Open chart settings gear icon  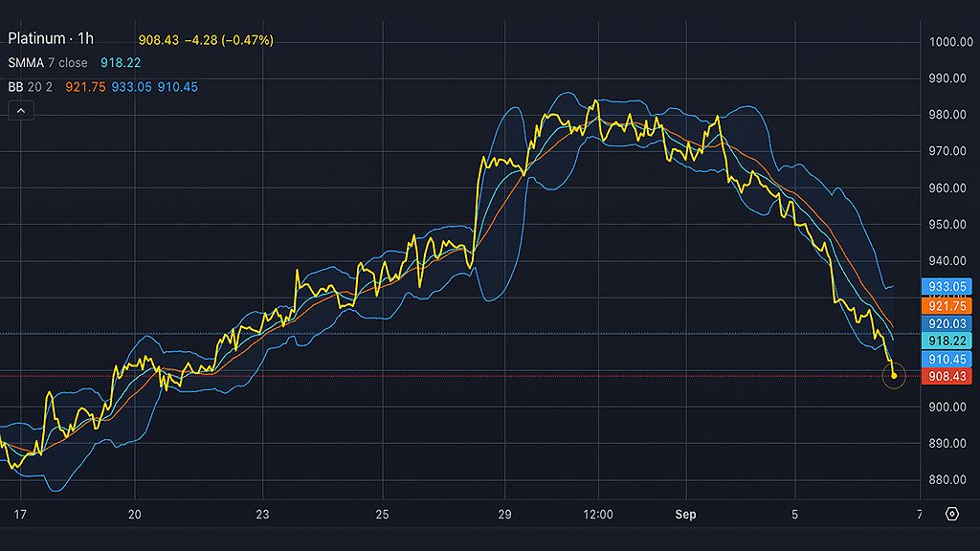click(x=951, y=514)
